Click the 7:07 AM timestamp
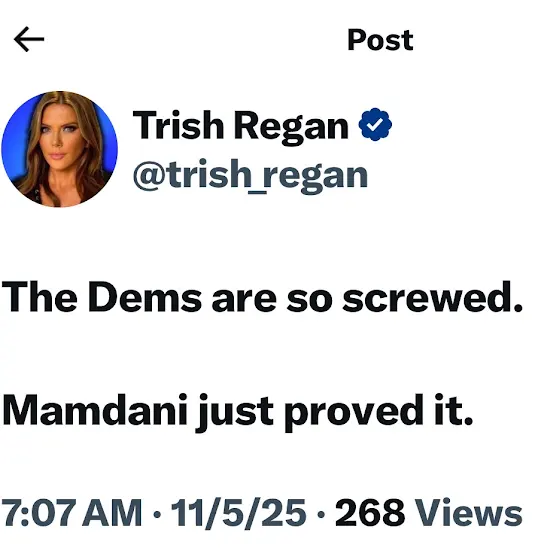 tap(71, 512)
